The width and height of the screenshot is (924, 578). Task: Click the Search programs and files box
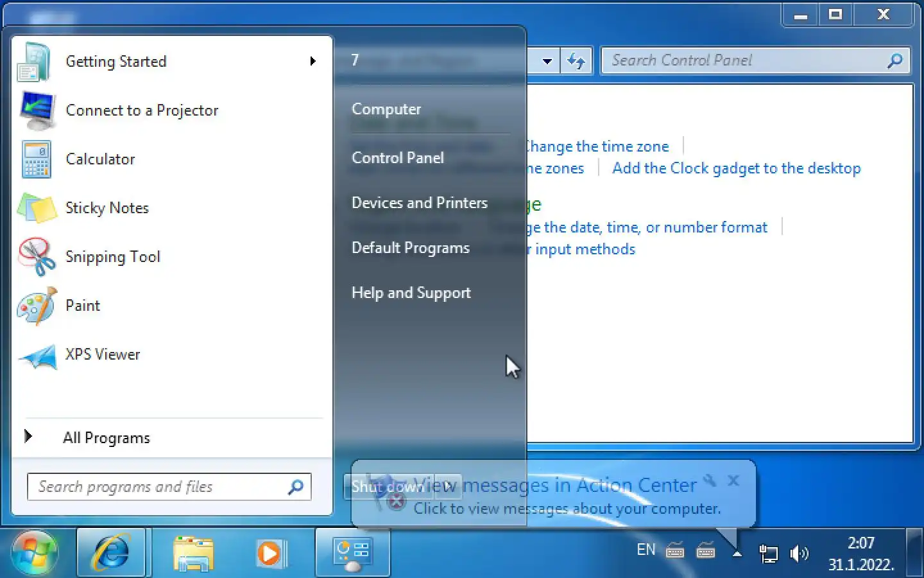coord(169,487)
